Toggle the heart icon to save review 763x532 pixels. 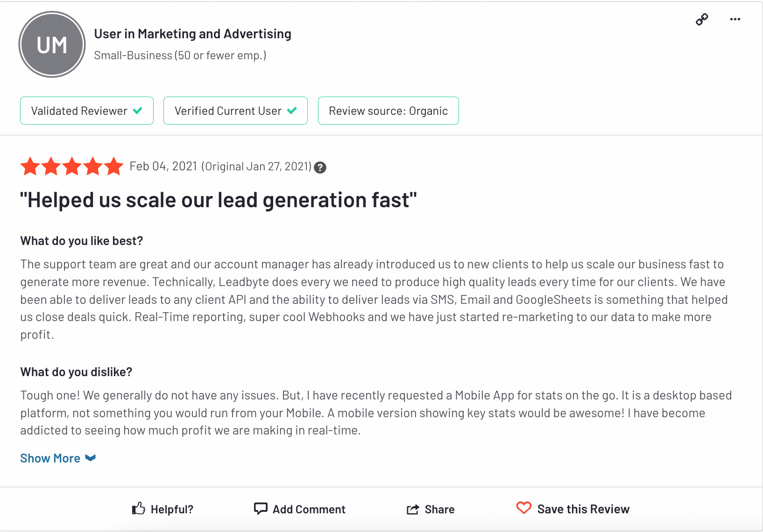(524, 508)
